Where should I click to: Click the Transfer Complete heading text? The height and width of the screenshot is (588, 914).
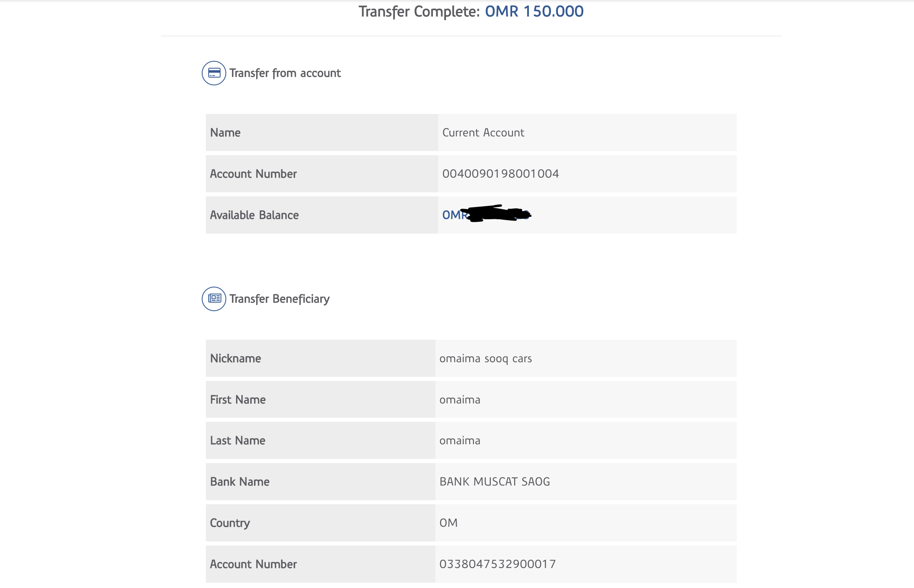click(x=419, y=11)
